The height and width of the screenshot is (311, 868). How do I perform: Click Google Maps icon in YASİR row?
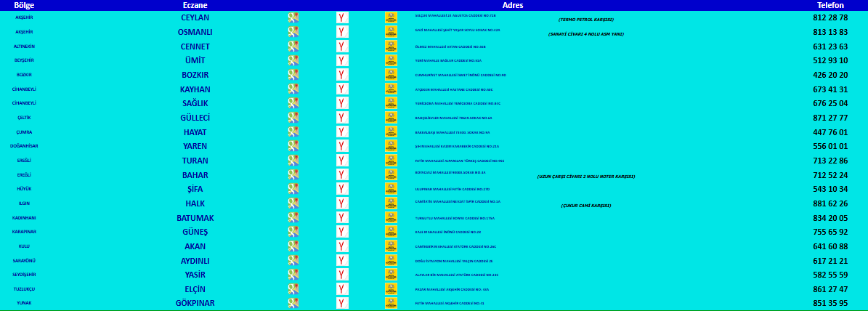pos(293,275)
